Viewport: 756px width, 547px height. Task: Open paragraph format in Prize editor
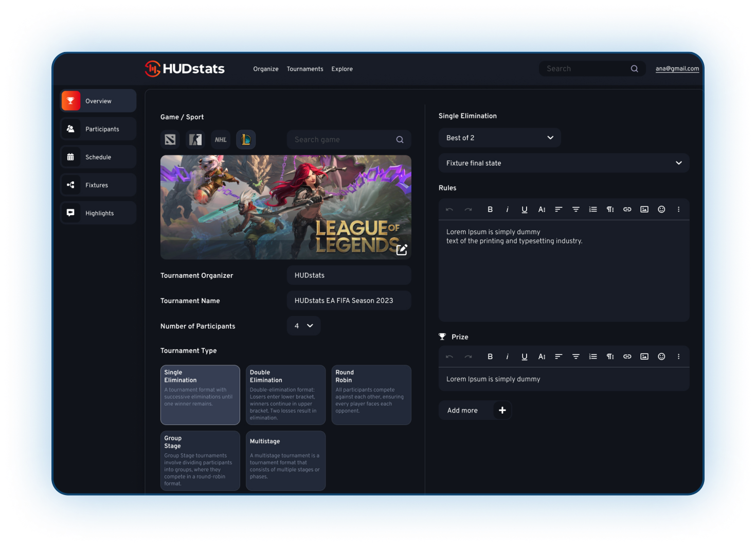pyautogui.click(x=610, y=357)
